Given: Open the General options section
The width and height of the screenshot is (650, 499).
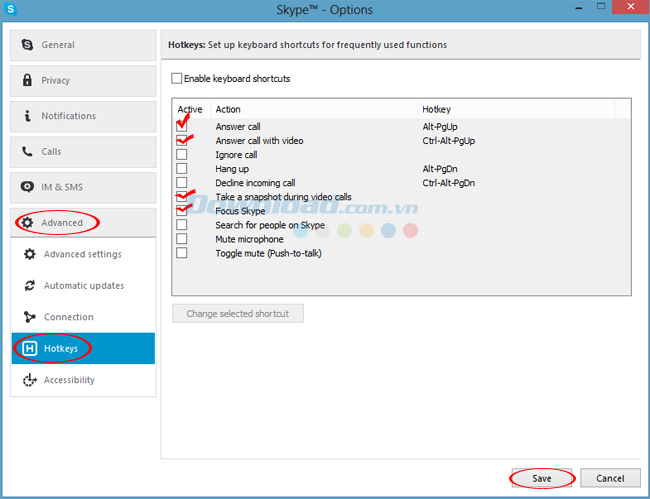Looking at the screenshot, I should 83,45.
